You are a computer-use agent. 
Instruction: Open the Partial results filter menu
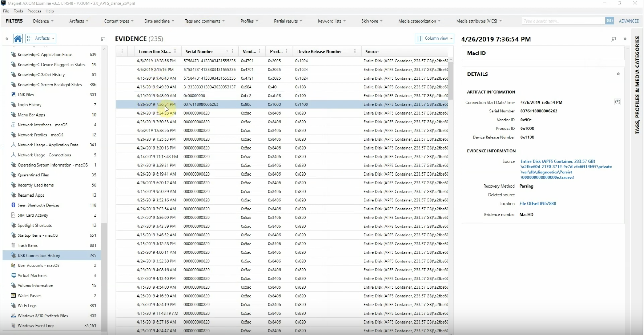pyautogui.click(x=288, y=21)
